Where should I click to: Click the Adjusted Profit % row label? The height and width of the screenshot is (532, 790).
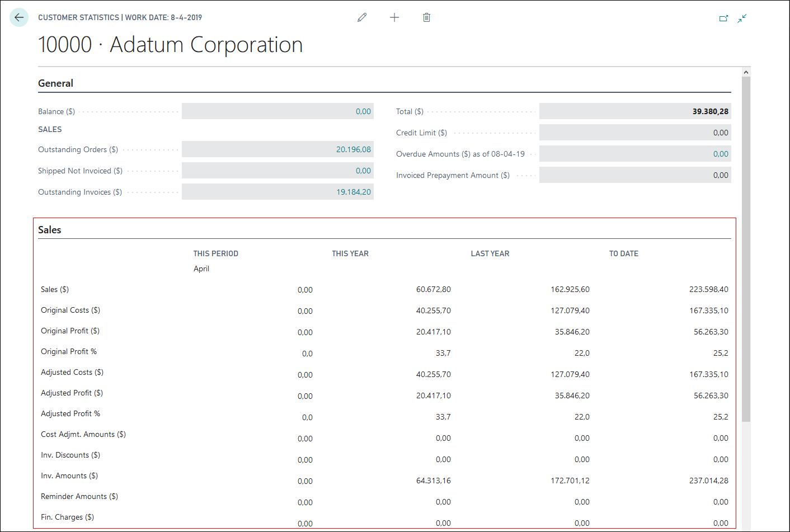click(x=70, y=413)
